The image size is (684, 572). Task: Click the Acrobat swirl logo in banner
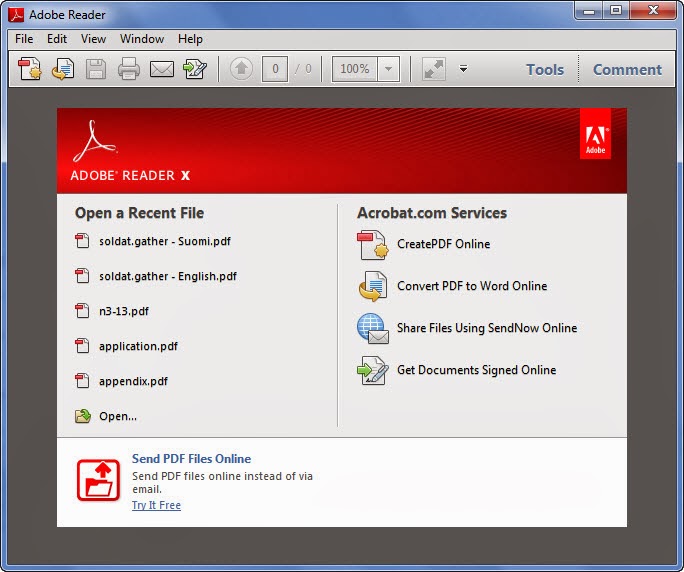click(x=95, y=141)
